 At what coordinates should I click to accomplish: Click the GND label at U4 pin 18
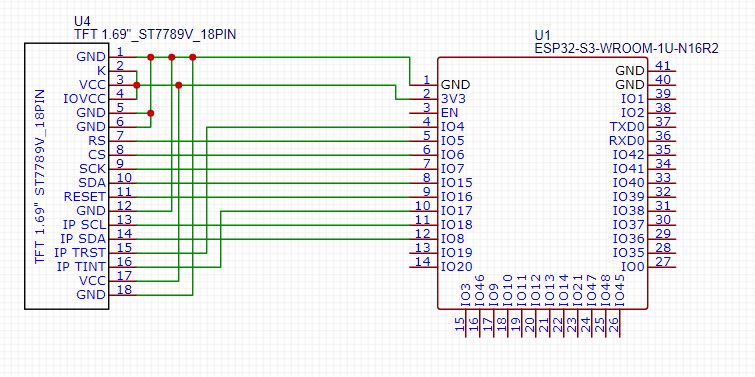click(x=91, y=294)
